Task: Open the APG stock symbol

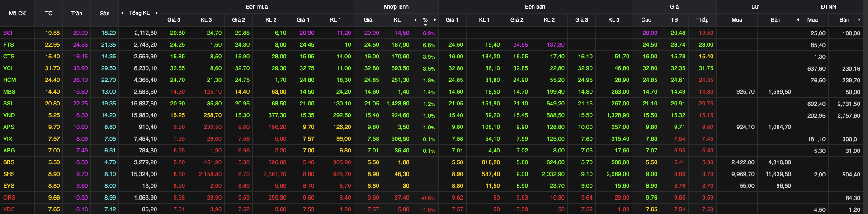Action: point(9,151)
